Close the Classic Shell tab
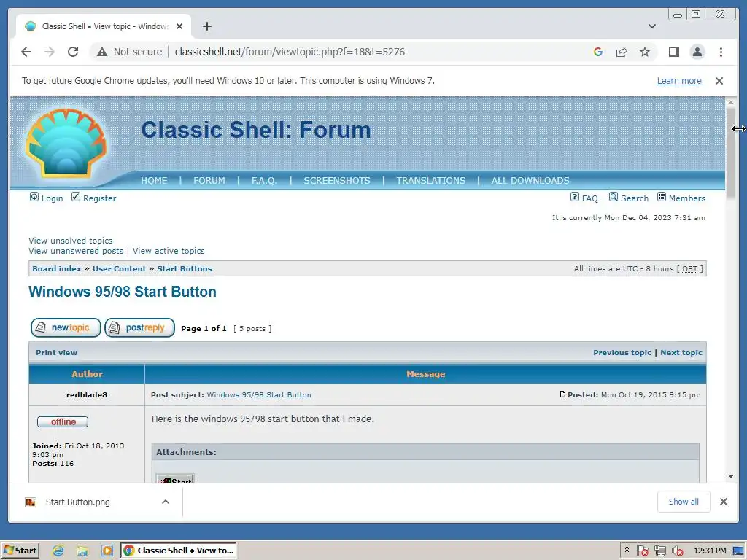747x560 pixels. (x=179, y=26)
